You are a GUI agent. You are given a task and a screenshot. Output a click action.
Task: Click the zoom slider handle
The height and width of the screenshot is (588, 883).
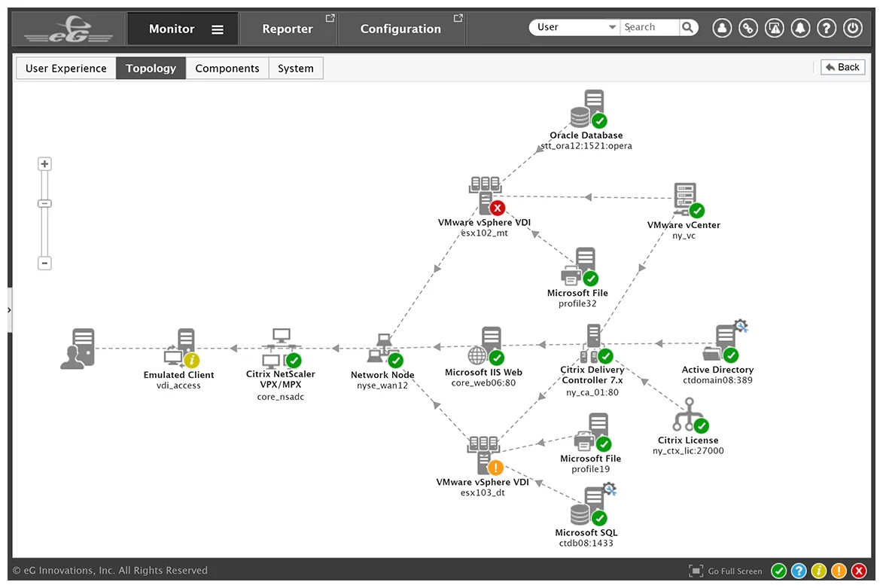(x=44, y=203)
